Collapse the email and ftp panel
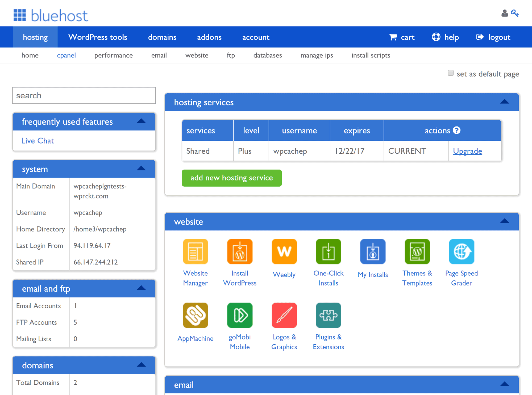This screenshot has width=532, height=395. click(141, 288)
